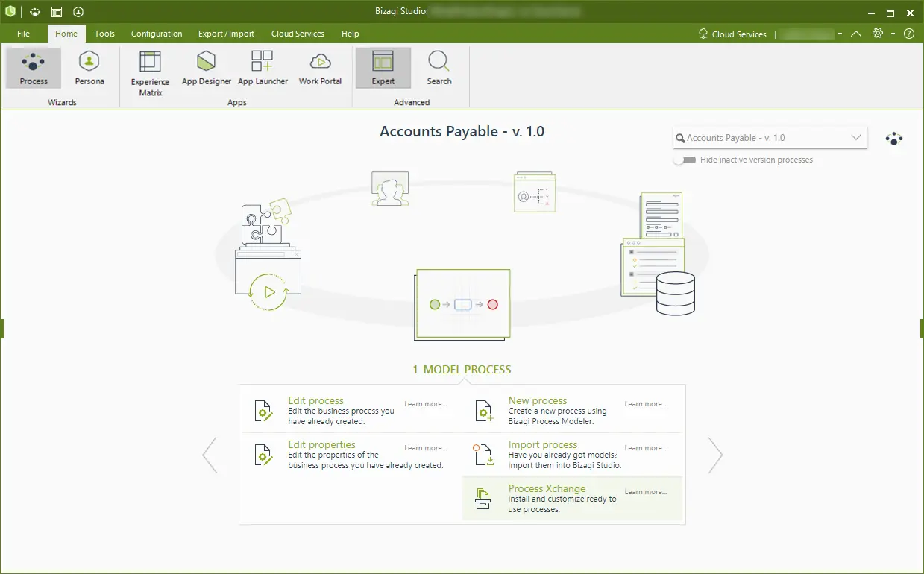
Task: Open the Persona wizard
Action: pyautogui.click(x=89, y=68)
